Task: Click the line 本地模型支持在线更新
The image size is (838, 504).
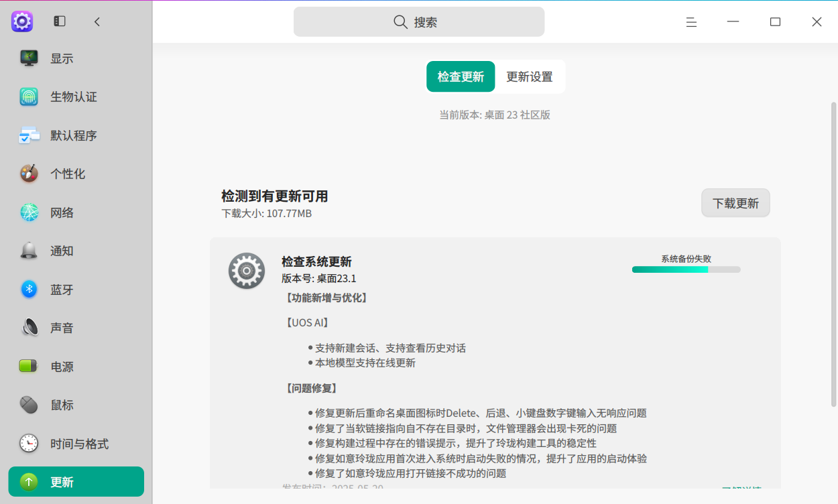Action: click(365, 363)
